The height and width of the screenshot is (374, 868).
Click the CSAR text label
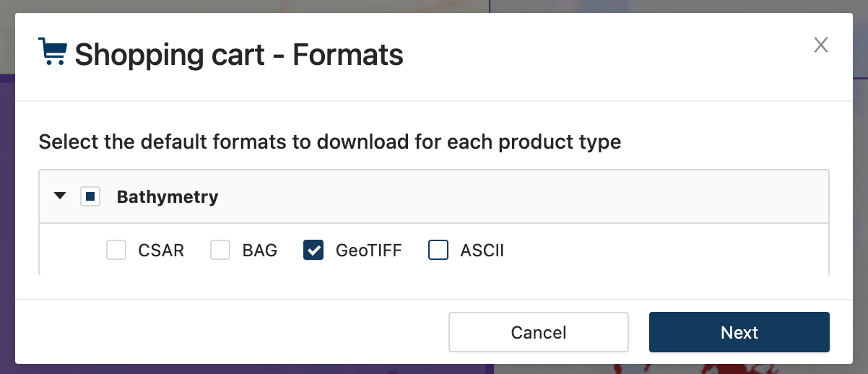161,251
